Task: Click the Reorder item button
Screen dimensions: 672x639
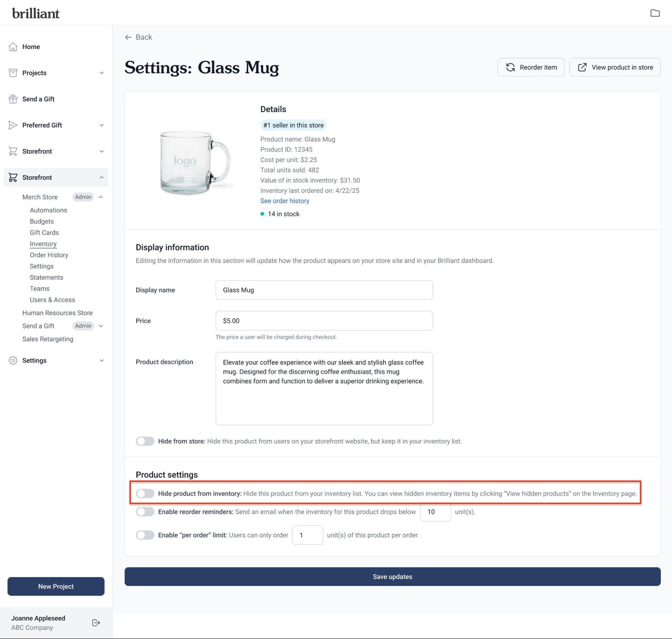Action: [531, 68]
